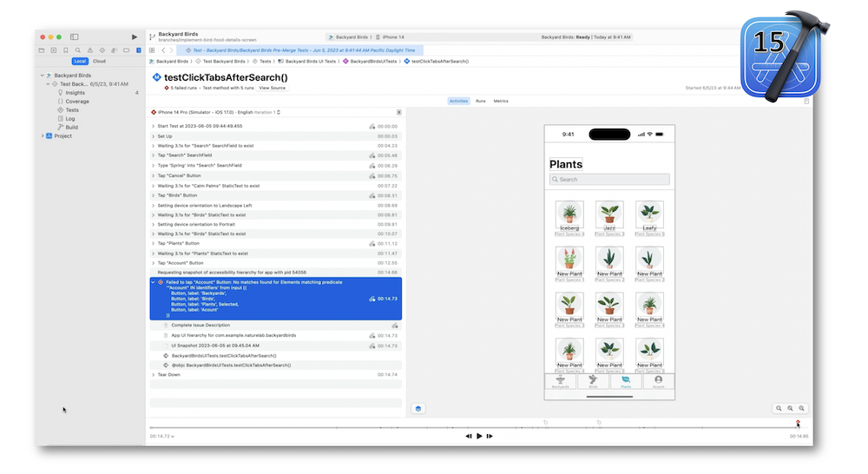Viewport: 868px width, 474px height.
Task: Switch the report filter to Local
Action: coord(80,62)
